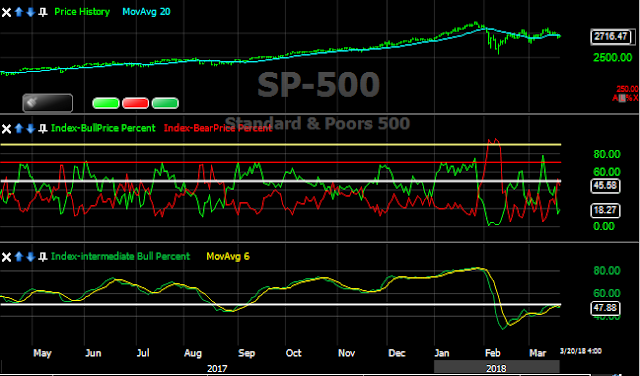
Task: Move Price History panel down with blue arrow
Action: point(31,12)
